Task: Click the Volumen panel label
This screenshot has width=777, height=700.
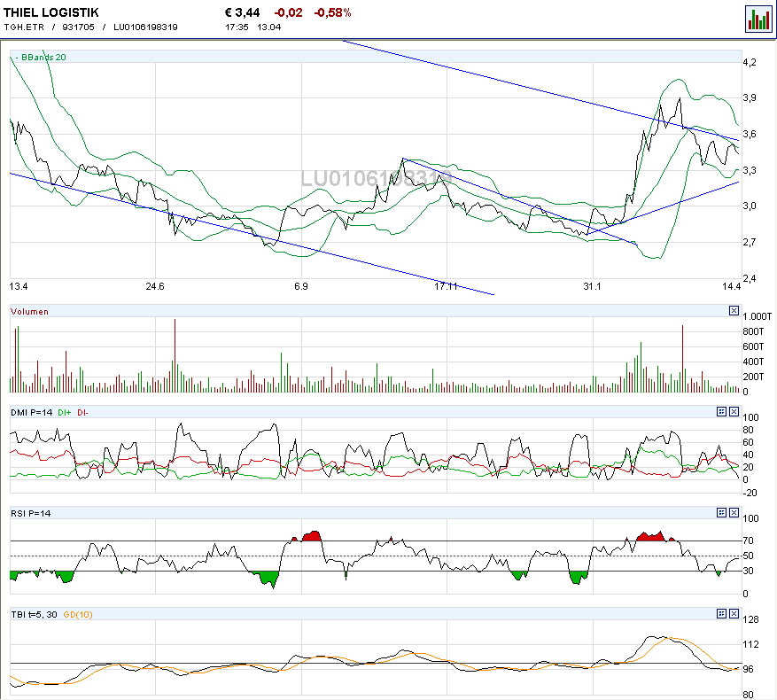Action: coord(30,311)
